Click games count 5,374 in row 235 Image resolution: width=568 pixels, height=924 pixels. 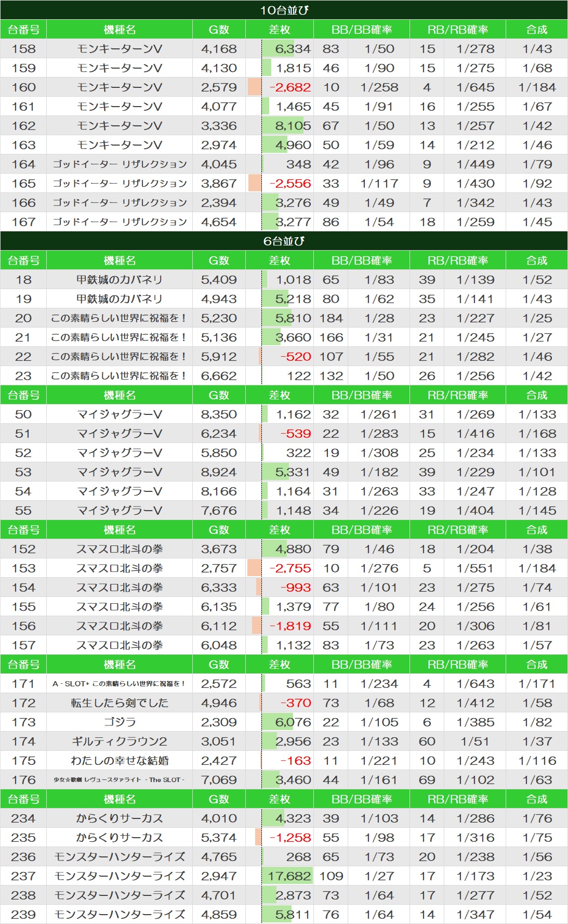[219, 838]
